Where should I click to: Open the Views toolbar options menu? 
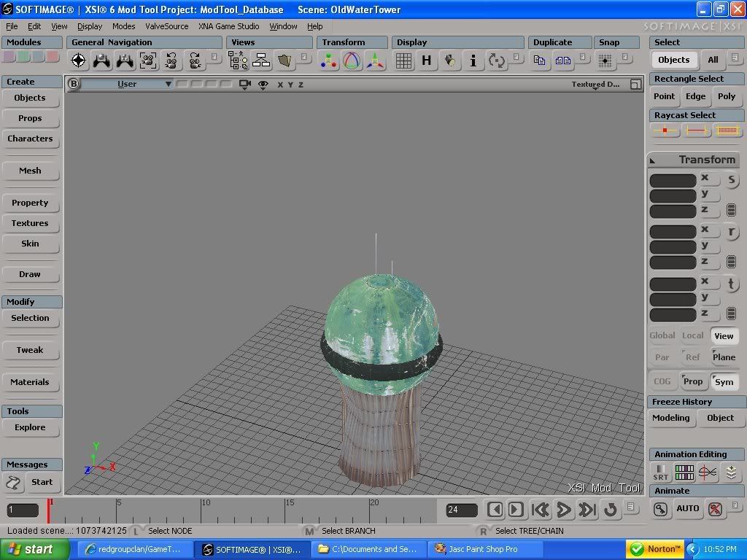point(304,57)
